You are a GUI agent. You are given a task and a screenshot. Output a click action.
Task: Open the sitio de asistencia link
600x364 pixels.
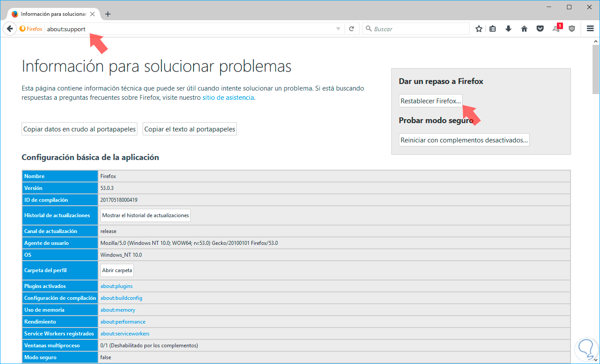228,98
